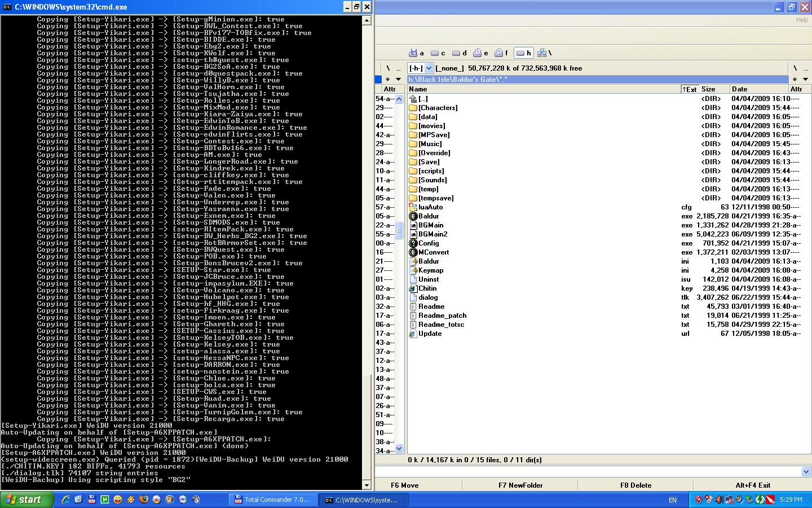Screen dimensions: 812x508
Task: Sort file list by Date column
Action: coord(759,89)
